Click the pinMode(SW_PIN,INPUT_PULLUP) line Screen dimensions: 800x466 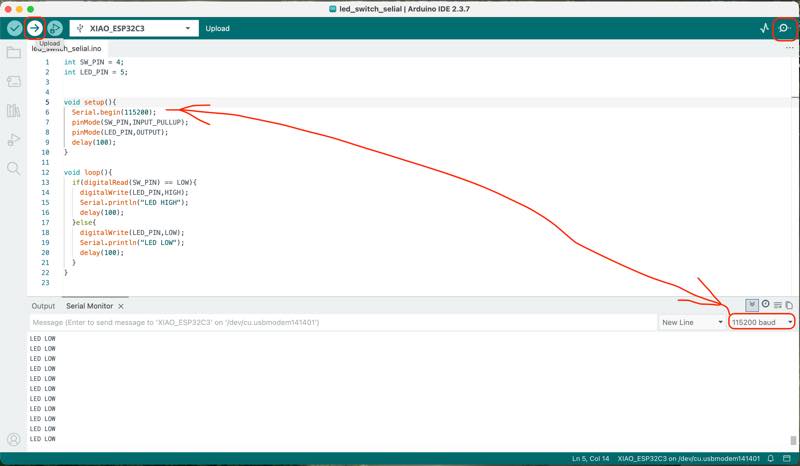[130, 122]
